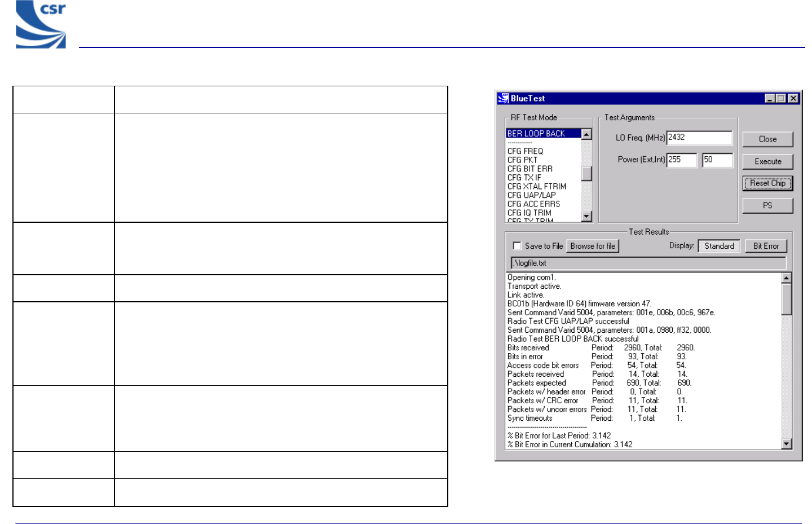
Task: Enable the Save to File checkbox
Action: click(517, 246)
